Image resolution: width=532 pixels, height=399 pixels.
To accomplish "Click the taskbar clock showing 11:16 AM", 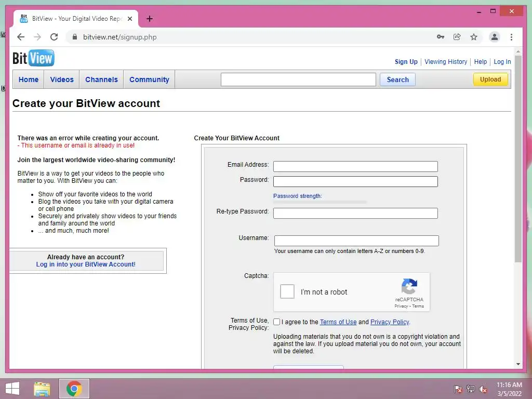I will pyautogui.click(x=509, y=389).
